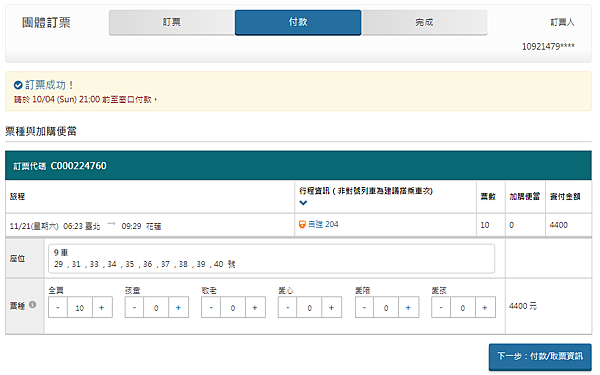
Task: Click the orange train icon beside 自強 204
Action: point(302,225)
